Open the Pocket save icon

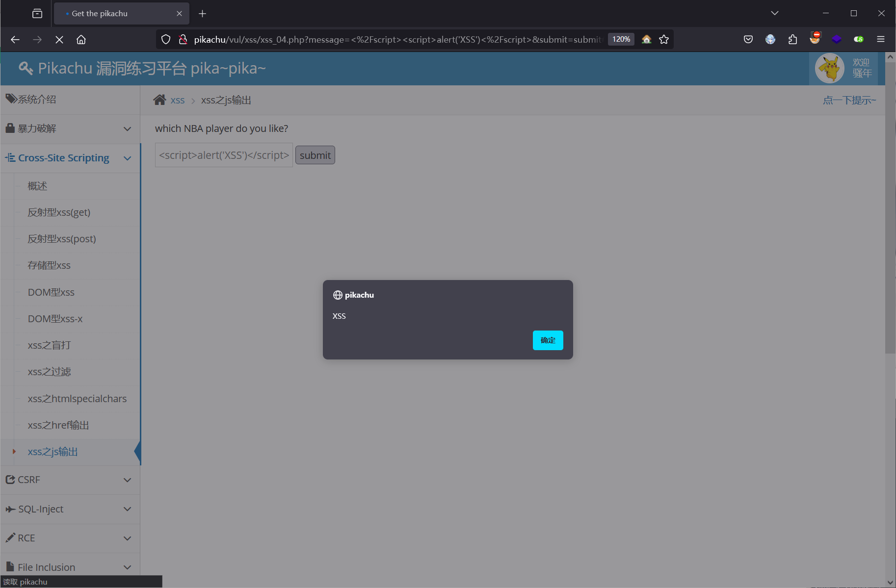[748, 40]
